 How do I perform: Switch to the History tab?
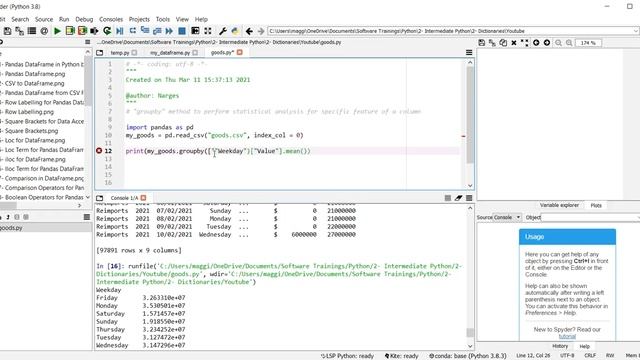(560, 346)
